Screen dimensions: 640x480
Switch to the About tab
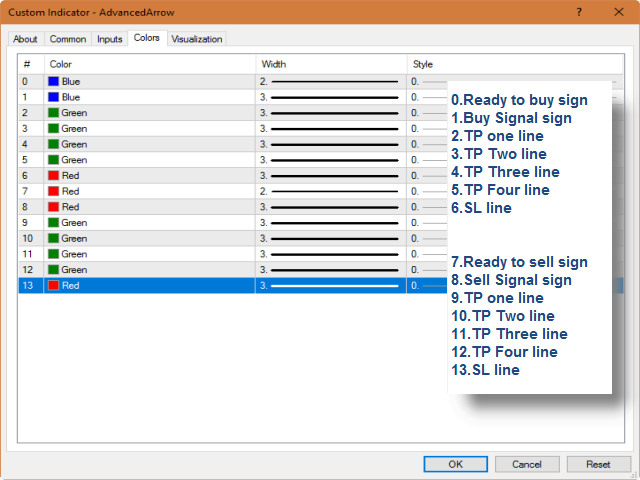(x=26, y=39)
